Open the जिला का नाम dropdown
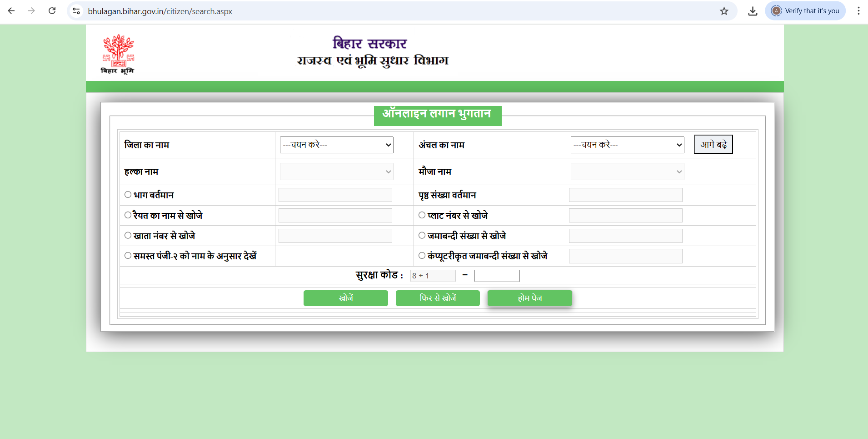 click(336, 145)
